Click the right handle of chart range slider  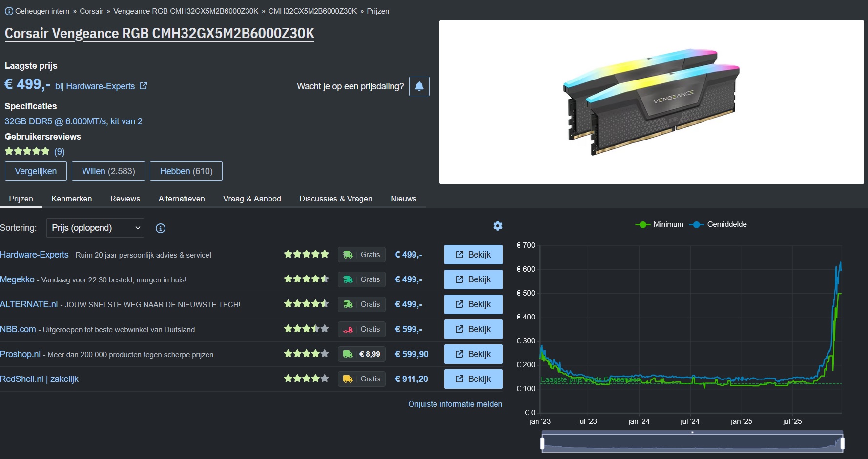tap(843, 443)
